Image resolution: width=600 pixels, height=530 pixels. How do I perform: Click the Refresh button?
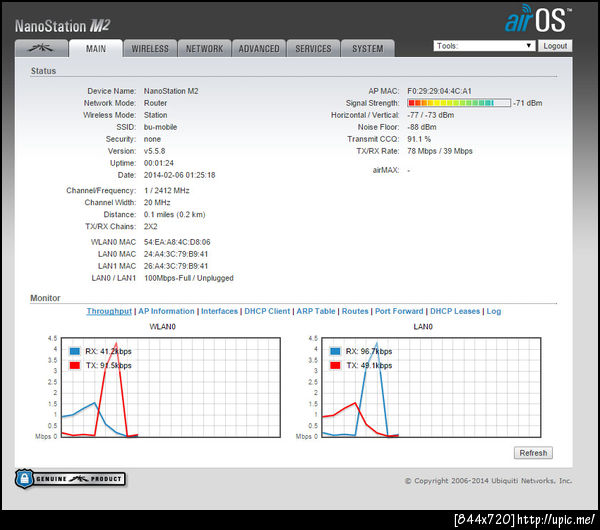pyautogui.click(x=533, y=453)
